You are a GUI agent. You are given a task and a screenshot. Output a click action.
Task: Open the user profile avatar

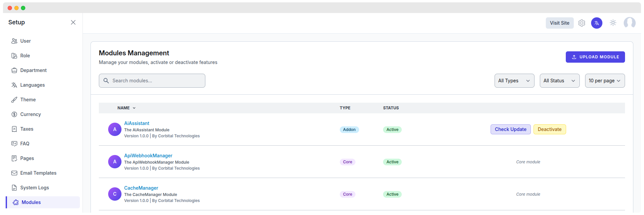[629, 23]
